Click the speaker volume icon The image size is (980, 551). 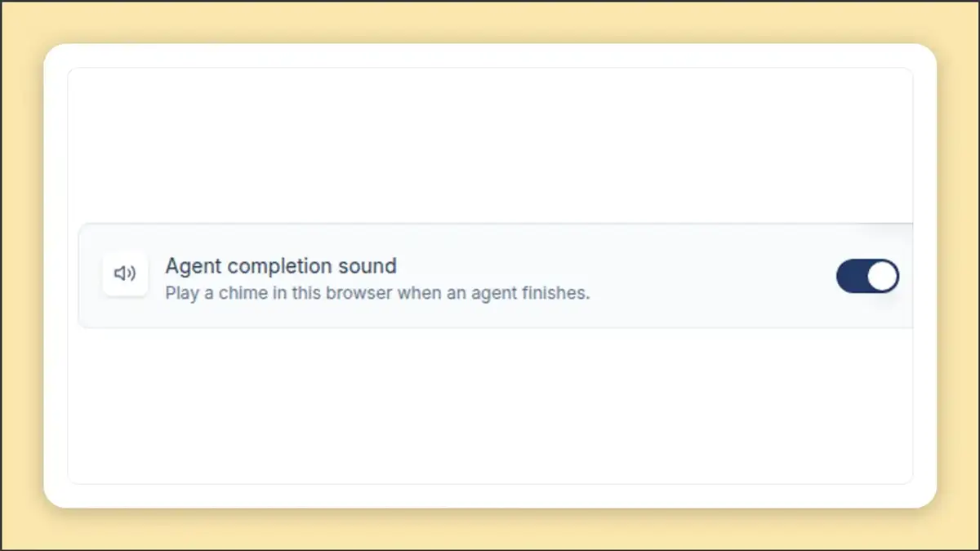[125, 273]
